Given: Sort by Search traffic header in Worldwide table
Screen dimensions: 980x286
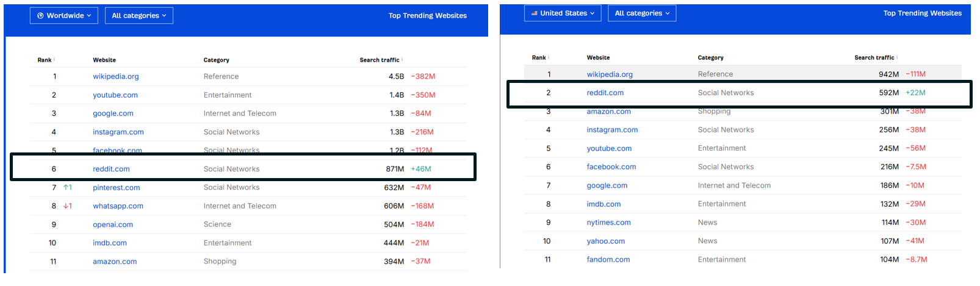Looking at the screenshot, I should click(380, 60).
